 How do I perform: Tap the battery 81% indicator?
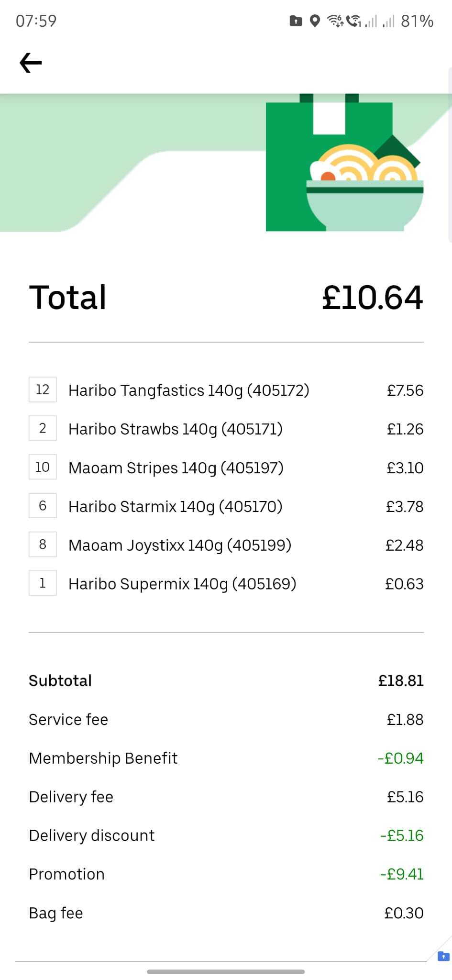click(417, 21)
